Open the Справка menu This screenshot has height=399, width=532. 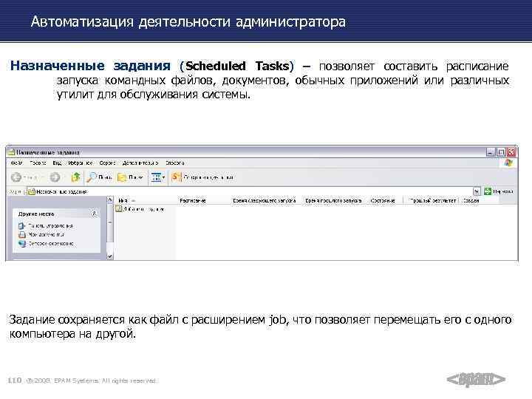(174, 163)
